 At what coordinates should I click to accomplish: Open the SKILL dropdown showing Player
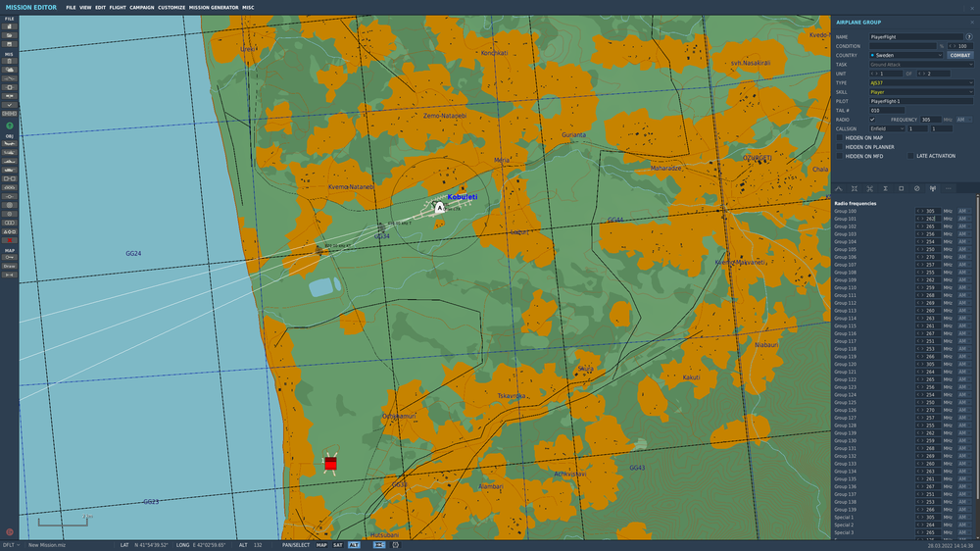[921, 92]
